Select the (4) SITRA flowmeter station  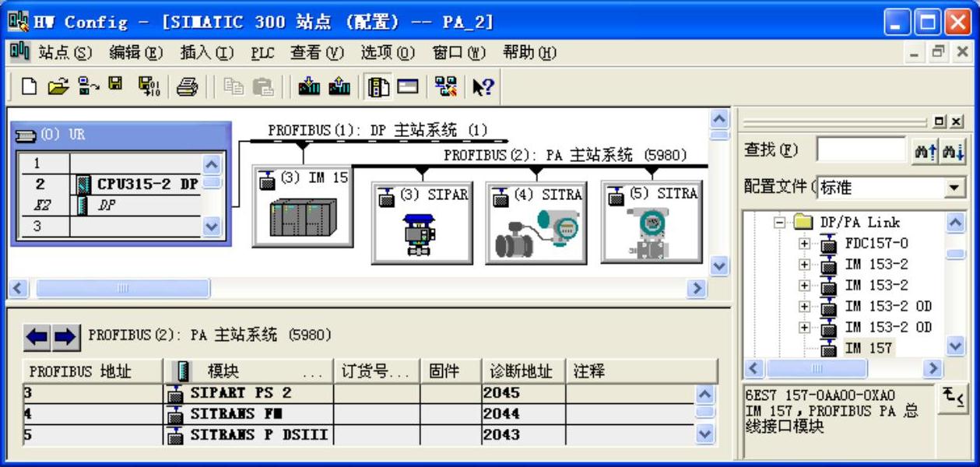tap(536, 223)
